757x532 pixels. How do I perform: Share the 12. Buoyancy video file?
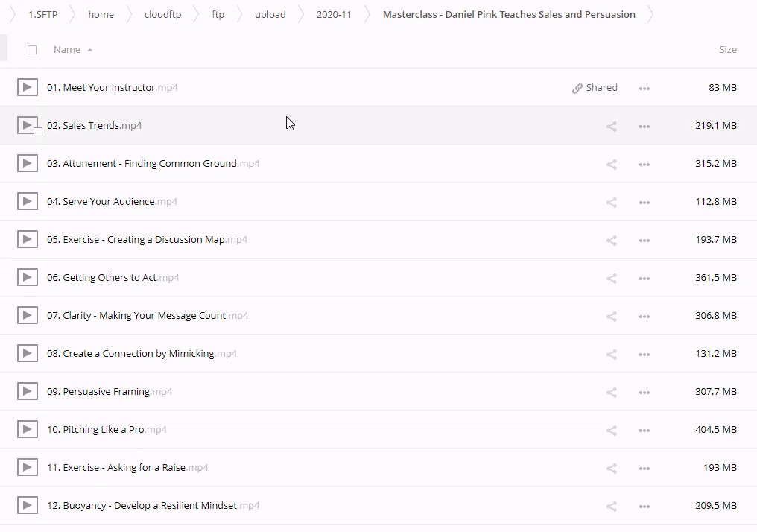pyautogui.click(x=612, y=506)
